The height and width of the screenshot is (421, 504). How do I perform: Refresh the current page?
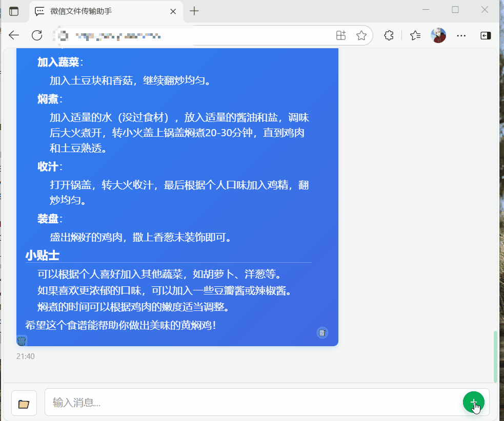(x=37, y=35)
